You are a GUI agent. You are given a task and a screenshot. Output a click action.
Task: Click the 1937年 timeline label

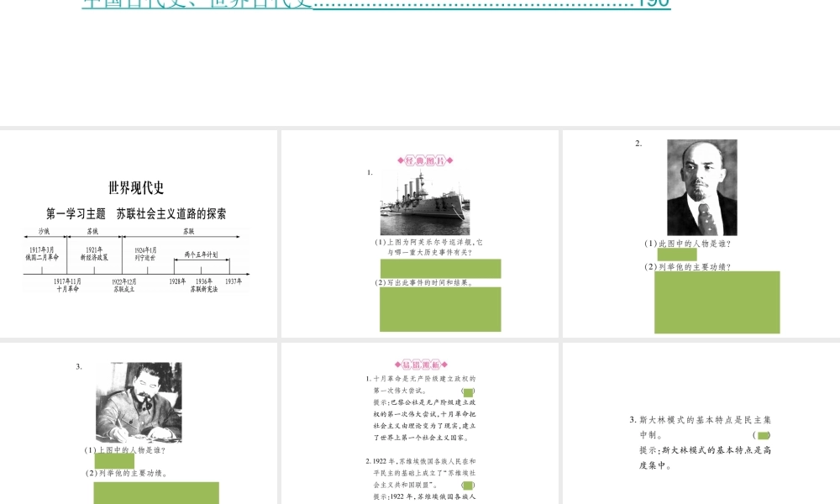234,281
